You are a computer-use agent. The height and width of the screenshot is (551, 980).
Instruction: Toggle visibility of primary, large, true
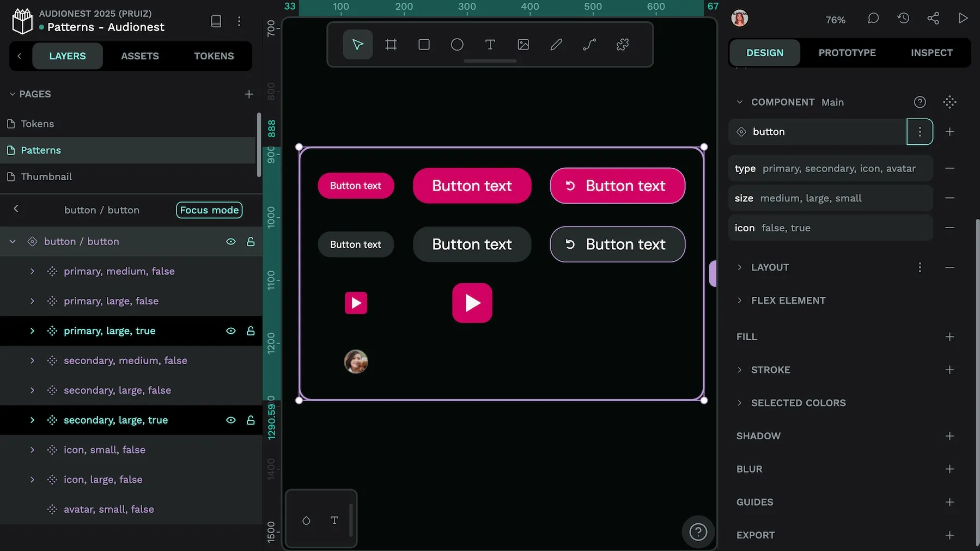231,331
